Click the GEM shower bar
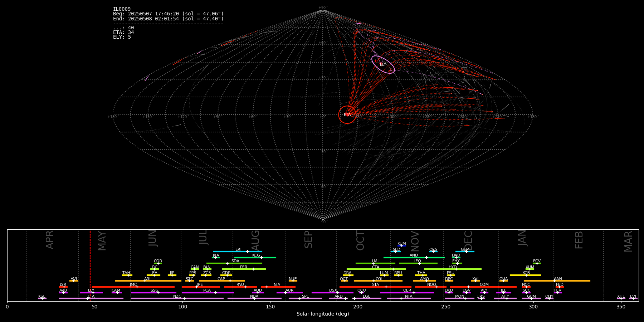 pyautogui.click(x=465, y=251)
